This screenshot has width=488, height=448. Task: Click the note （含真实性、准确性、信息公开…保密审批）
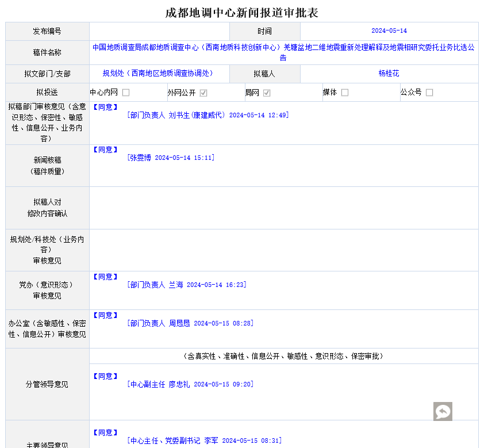click(283, 356)
